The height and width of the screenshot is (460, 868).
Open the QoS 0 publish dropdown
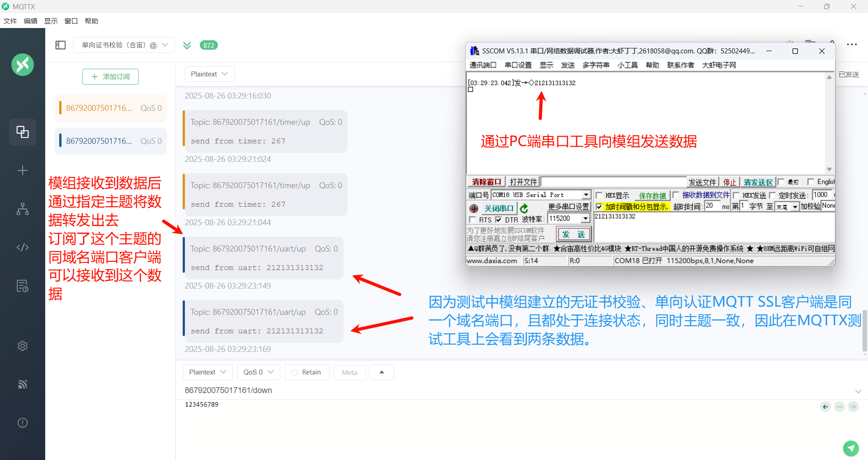tap(259, 372)
